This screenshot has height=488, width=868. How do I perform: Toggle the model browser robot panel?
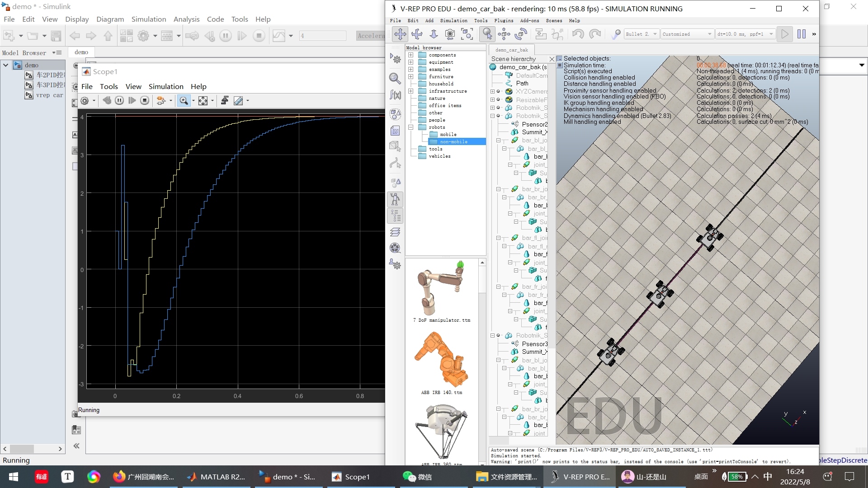[x=396, y=199]
